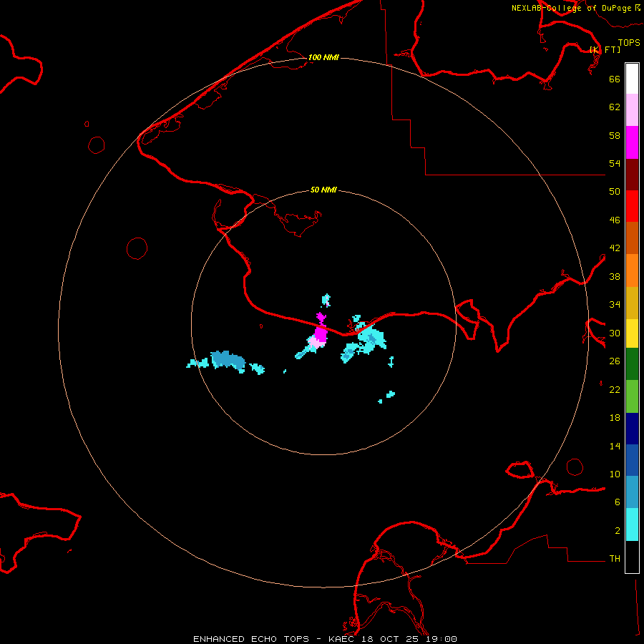Select the medium blue legend swatch
644x644 pixels.
coord(632,460)
